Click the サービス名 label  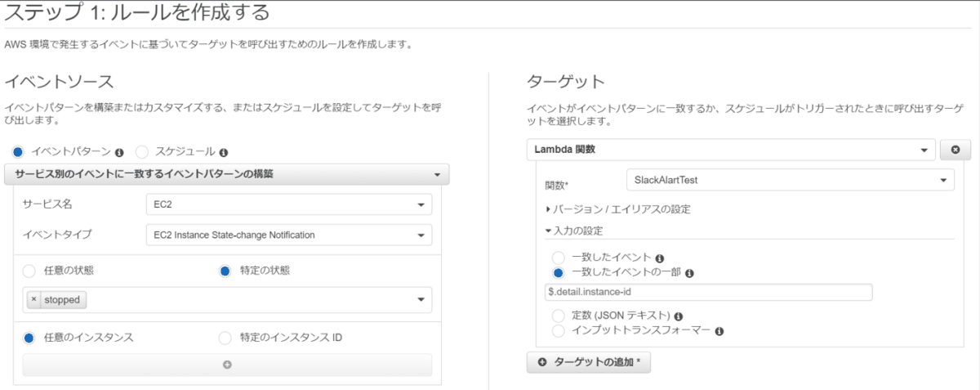point(47,204)
